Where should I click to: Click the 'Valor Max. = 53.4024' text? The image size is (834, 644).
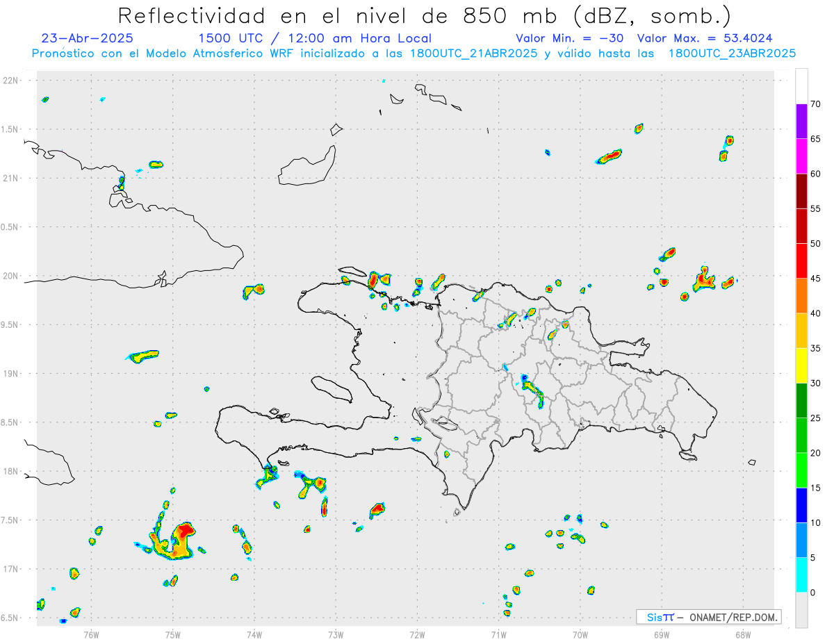click(705, 38)
